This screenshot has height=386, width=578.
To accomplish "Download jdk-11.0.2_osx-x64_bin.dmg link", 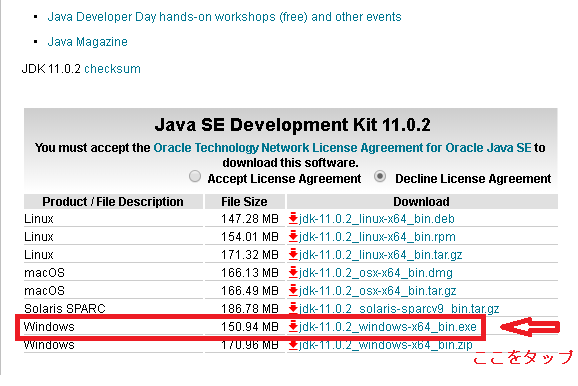I will click(x=376, y=273).
